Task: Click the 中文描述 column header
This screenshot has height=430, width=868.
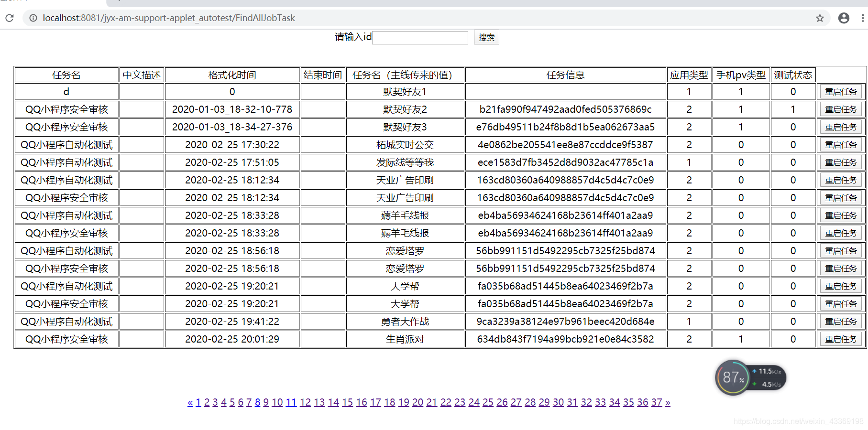Action: click(142, 75)
